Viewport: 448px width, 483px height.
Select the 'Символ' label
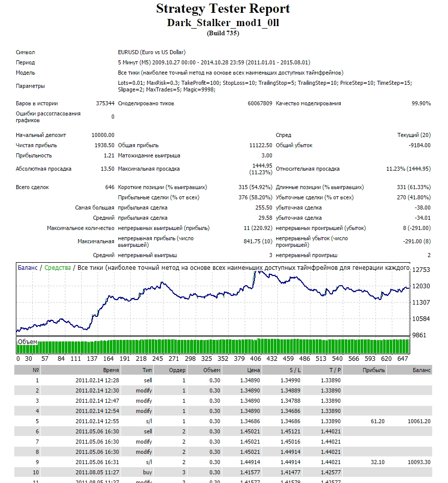tap(25, 52)
